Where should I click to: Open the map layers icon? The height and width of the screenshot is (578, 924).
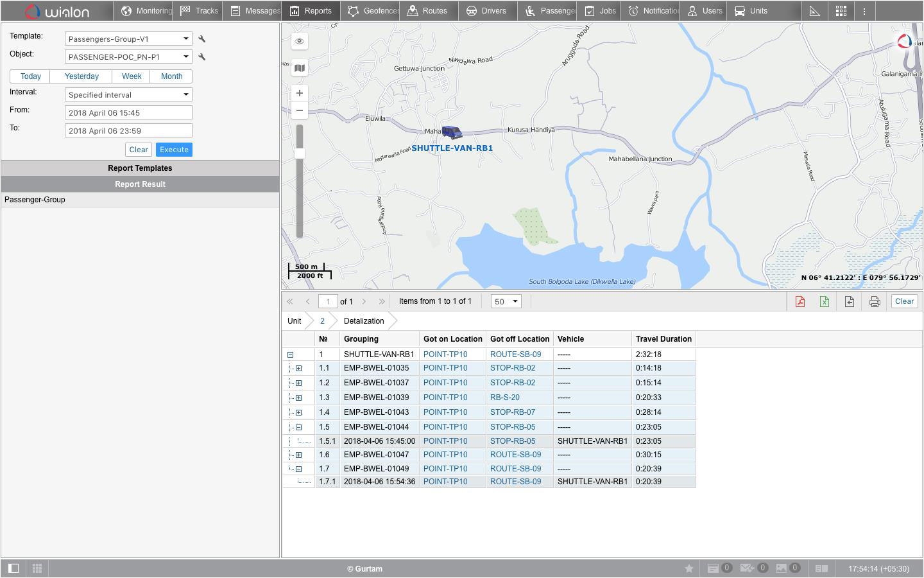(x=300, y=68)
